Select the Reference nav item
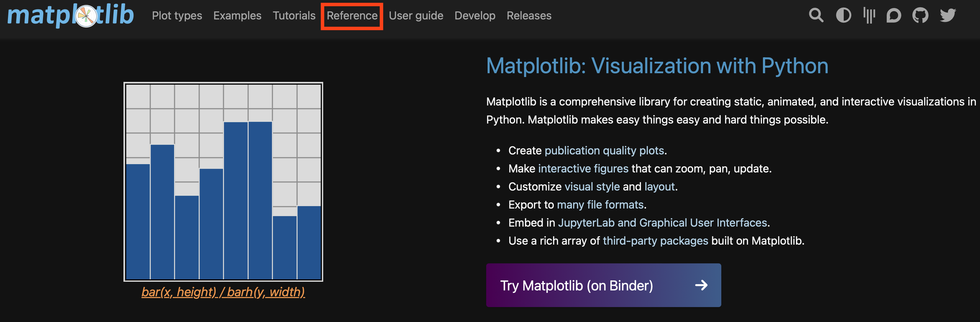 tap(352, 16)
